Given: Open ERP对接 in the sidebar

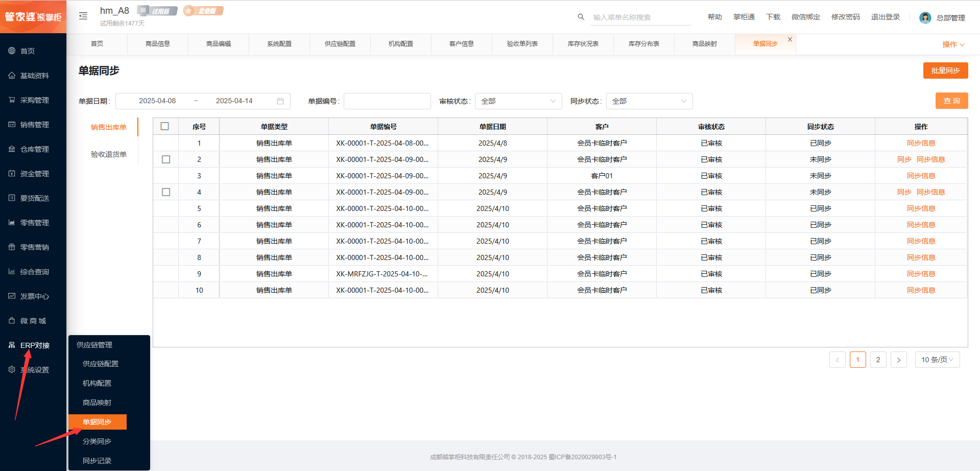Looking at the screenshot, I should click(x=34, y=345).
